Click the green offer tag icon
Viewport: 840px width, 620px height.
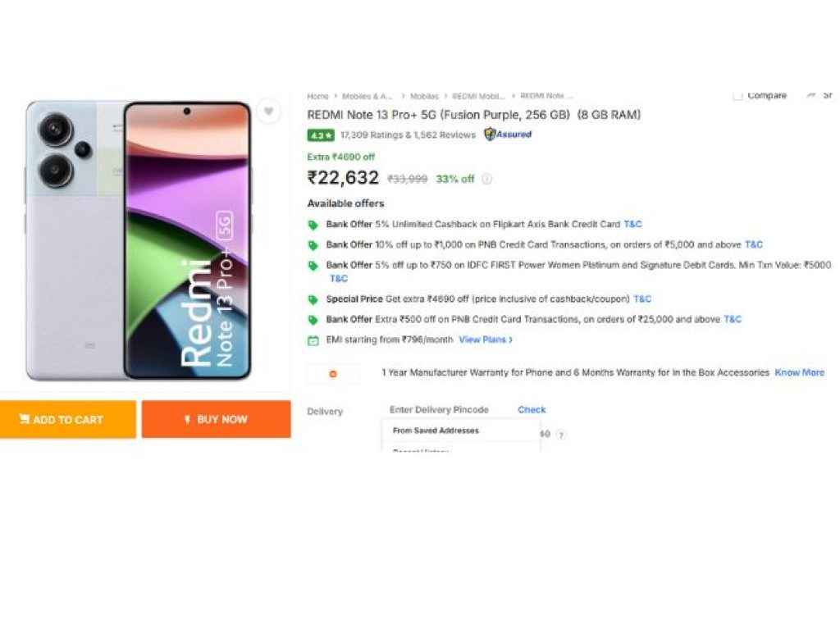313,223
